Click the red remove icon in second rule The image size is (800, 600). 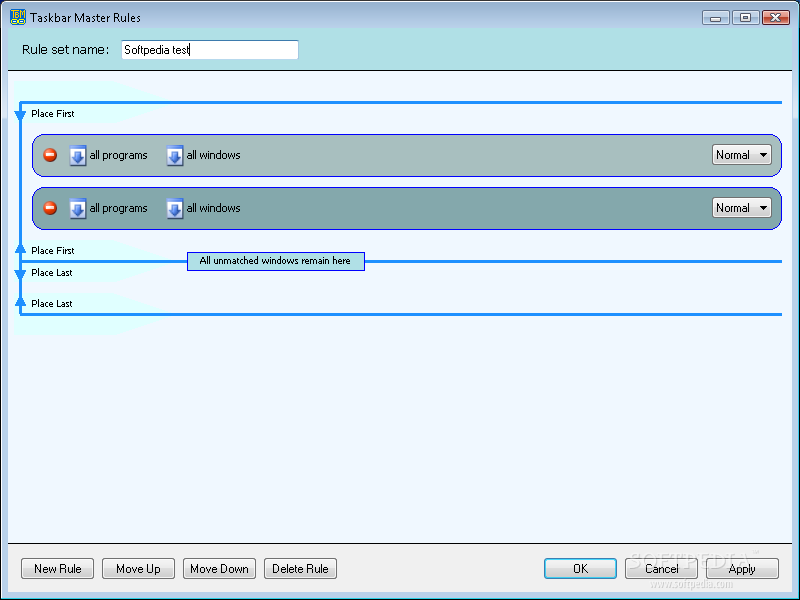pos(50,208)
